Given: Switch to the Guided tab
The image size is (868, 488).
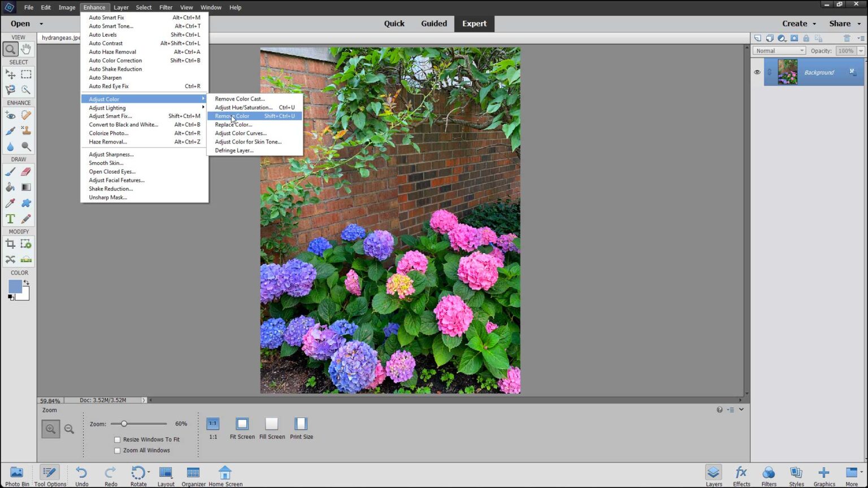Looking at the screenshot, I should pos(434,23).
